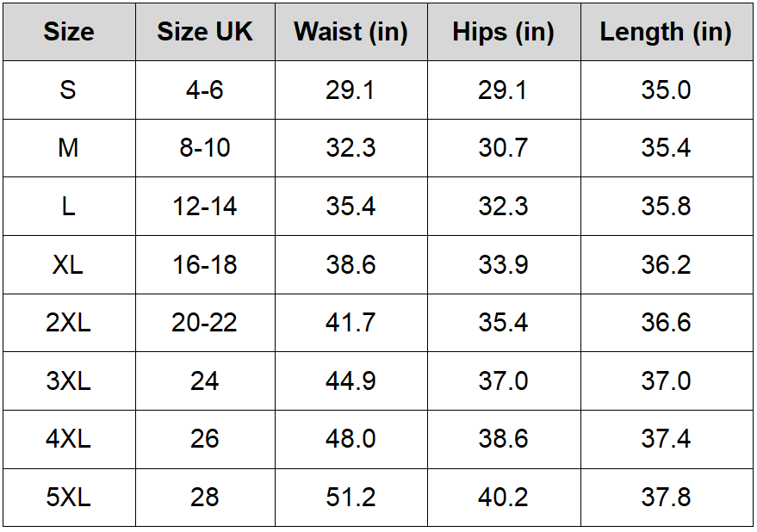Select length value 37.8

click(666, 498)
